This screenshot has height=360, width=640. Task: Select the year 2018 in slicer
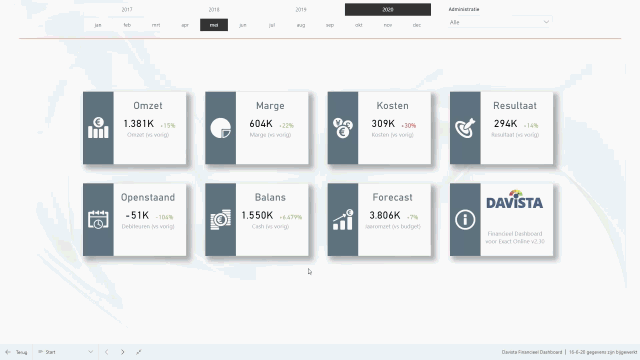pyautogui.click(x=214, y=9)
